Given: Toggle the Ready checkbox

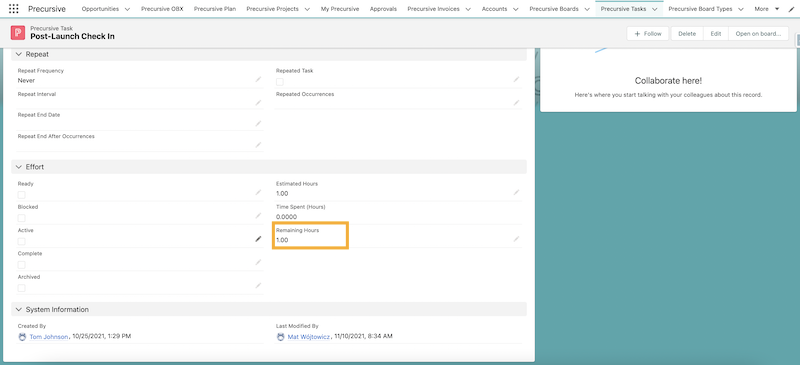Looking at the screenshot, I should pyautogui.click(x=21, y=194).
